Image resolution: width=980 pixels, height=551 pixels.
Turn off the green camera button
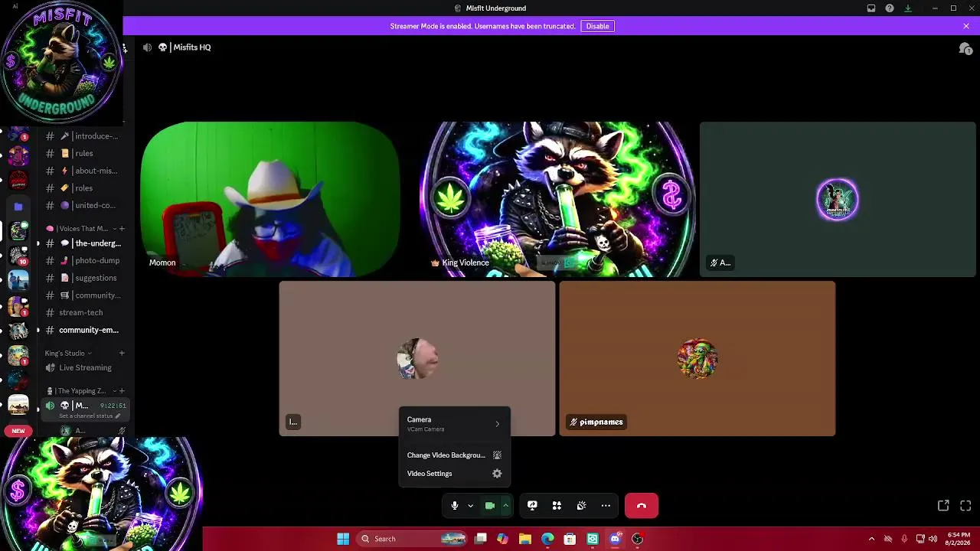[x=490, y=506]
